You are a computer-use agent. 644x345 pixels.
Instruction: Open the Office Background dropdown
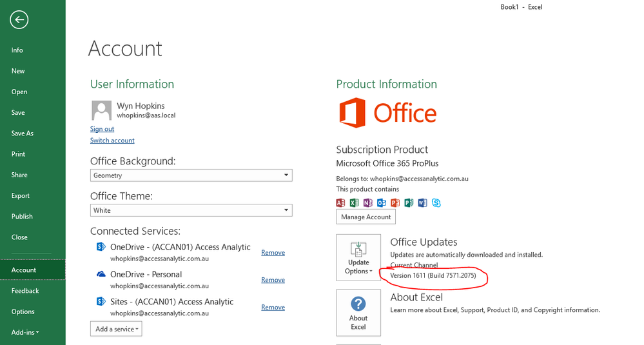pos(191,175)
